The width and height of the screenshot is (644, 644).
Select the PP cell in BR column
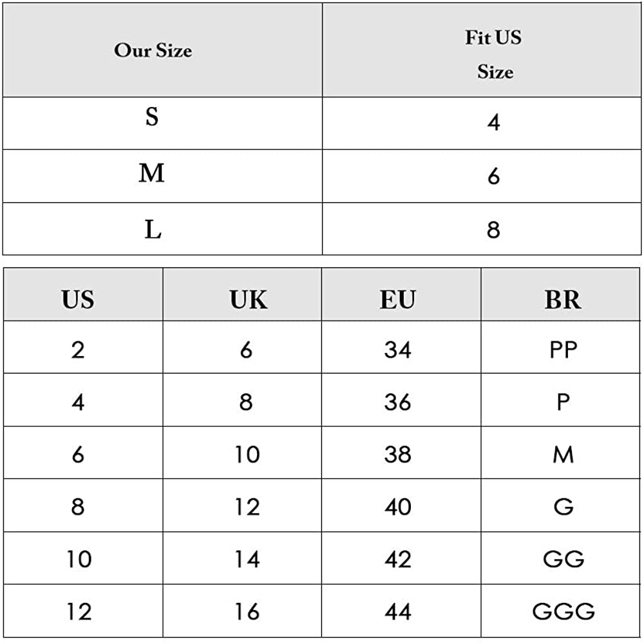click(563, 350)
